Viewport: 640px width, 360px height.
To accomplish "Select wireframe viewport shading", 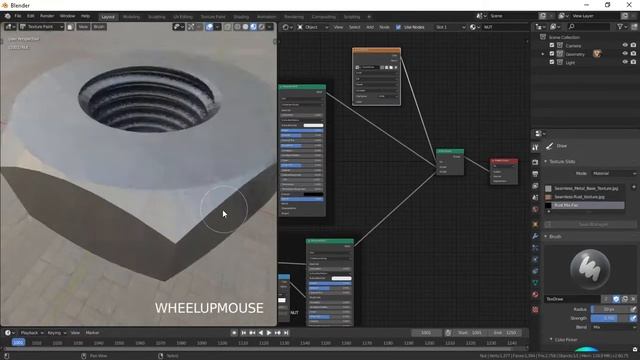I will [237, 27].
